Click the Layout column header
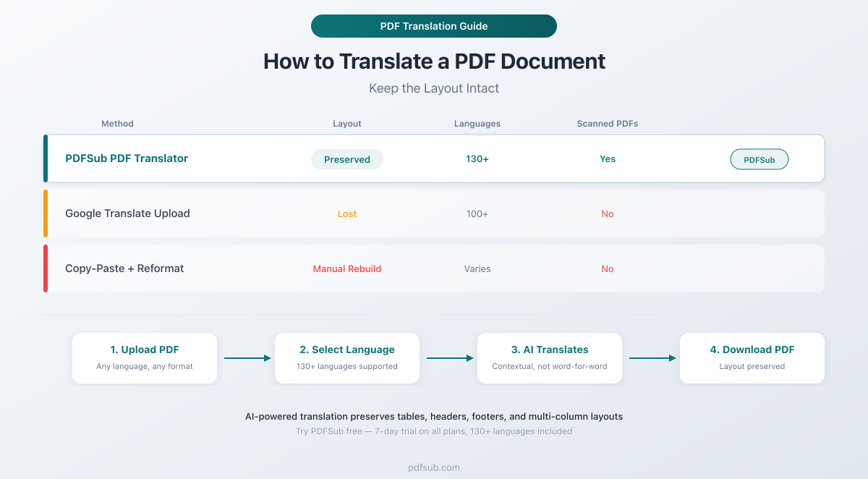 tap(347, 124)
